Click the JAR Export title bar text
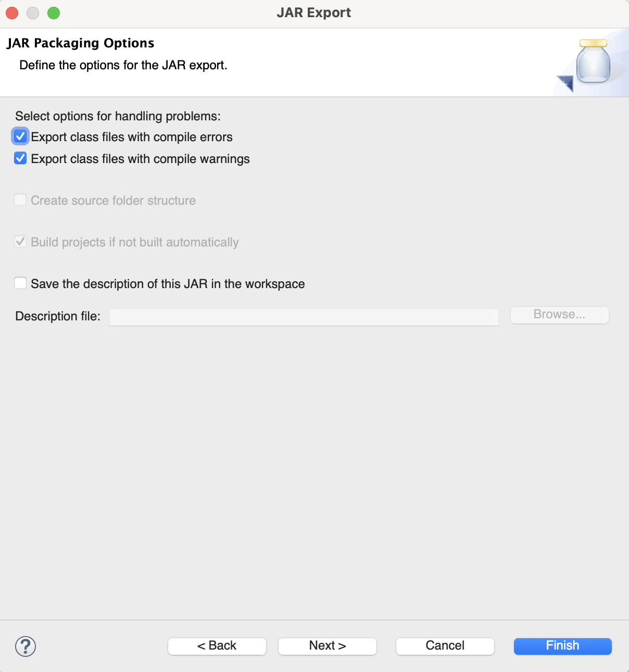The height and width of the screenshot is (672, 629). coord(313,13)
